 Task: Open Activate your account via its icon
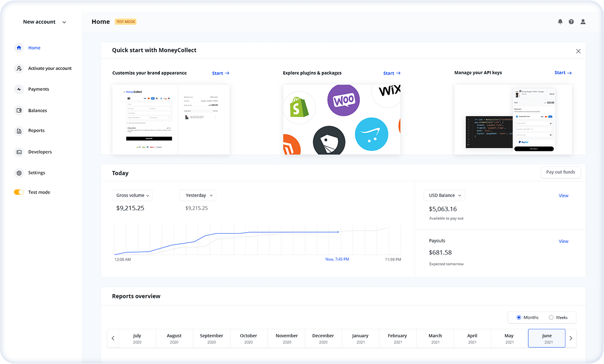pos(19,69)
